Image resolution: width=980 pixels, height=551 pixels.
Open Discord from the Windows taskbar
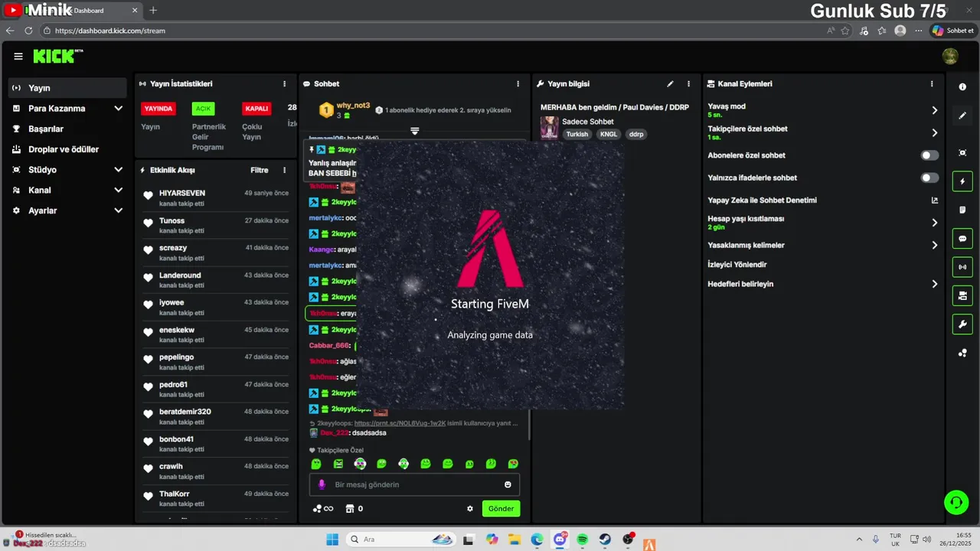[560, 540]
